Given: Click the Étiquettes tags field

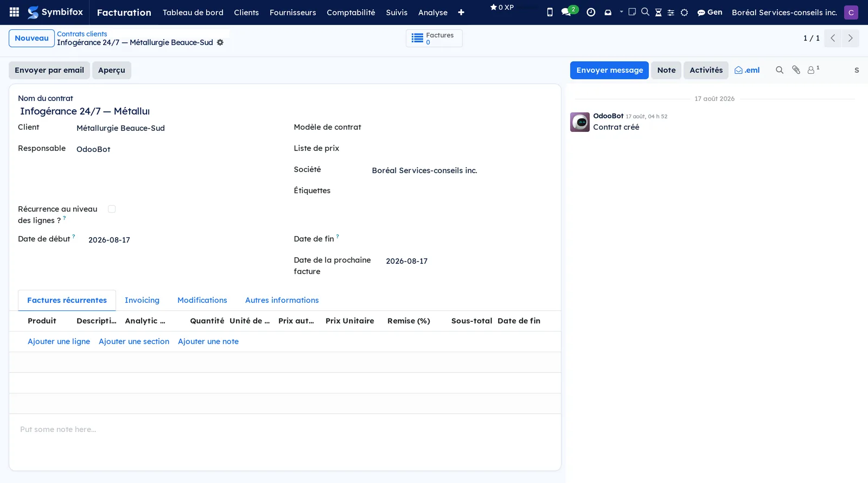Looking at the screenshot, I should point(461,192).
